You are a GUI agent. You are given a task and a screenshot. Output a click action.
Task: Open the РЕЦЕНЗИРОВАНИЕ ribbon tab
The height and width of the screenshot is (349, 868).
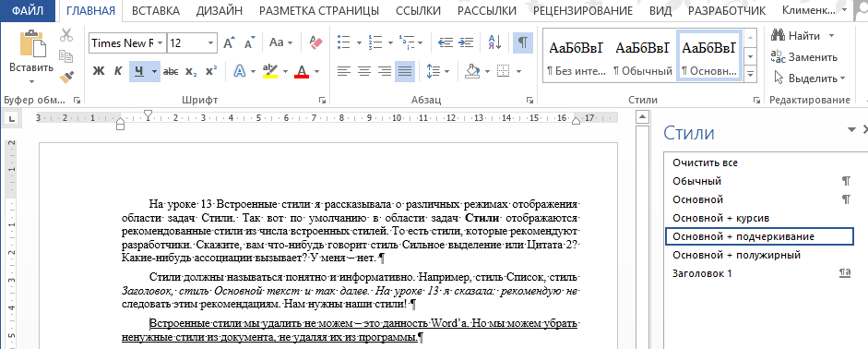(583, 10)
